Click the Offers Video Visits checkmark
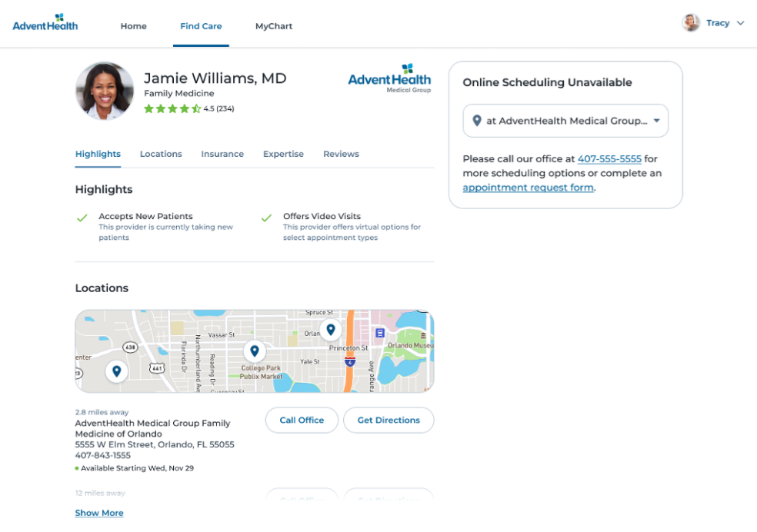Image resolution: width=757 pixels, height=532 pixels. (x=266, y=218)
